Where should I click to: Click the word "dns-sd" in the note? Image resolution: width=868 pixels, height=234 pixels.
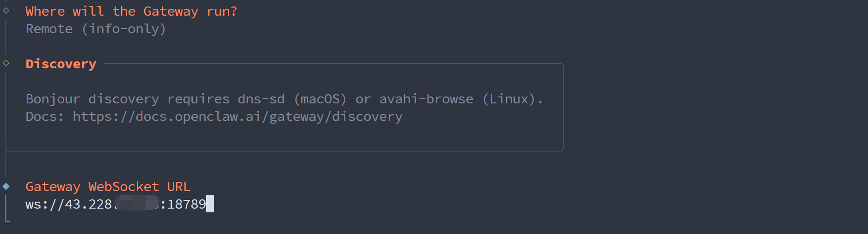[261, 99]
